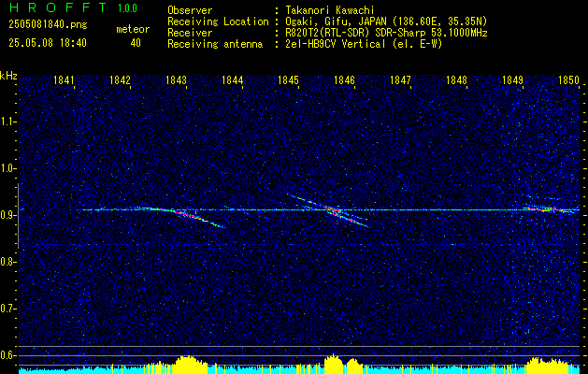
Task: Select the R820T2(RTL-SDR) receiver description
Action: click(386, 33)
